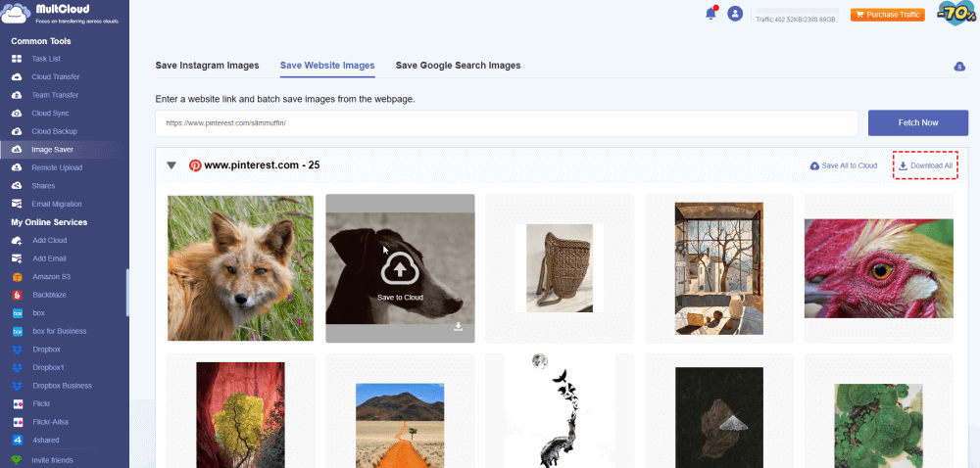
Task: Click Invite friends link in sidebar
Action: point(52,460)
